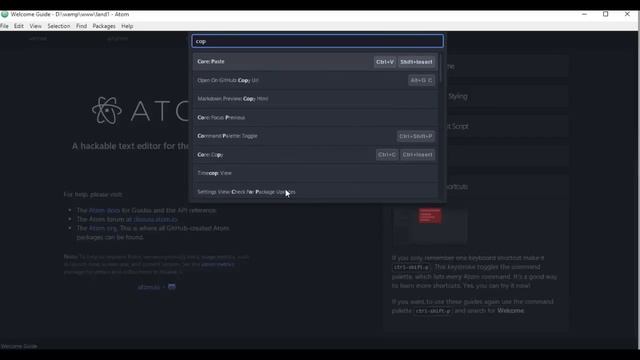Open the Atom docs link
640x360 pixels.
tap(104, 211)
